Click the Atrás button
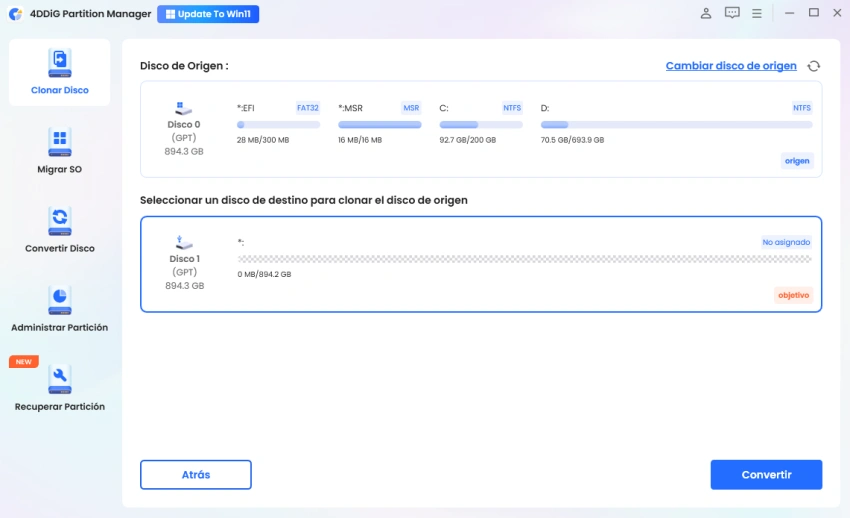 coord(196,475)
